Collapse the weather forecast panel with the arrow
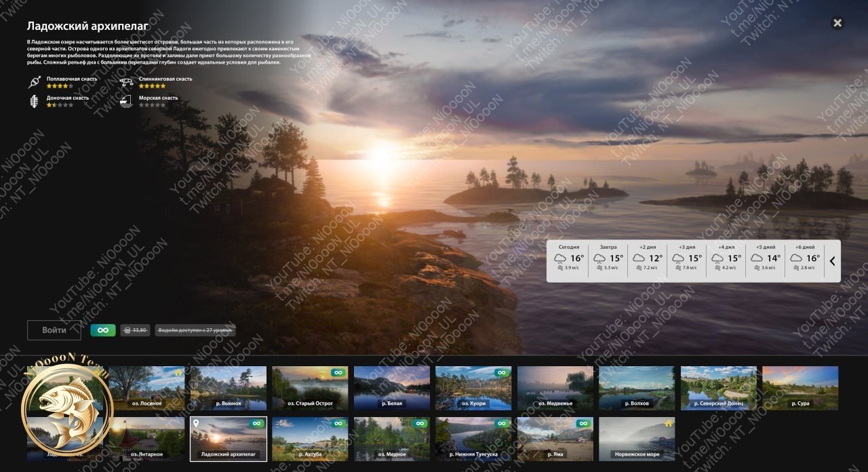The height and width of the screenshot is (472, 868). [x=832, y=261]
